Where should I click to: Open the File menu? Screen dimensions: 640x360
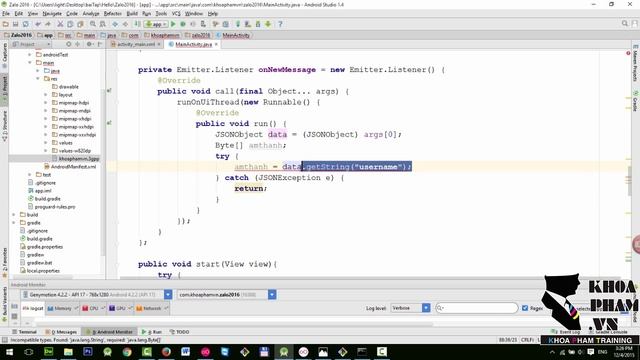coord(6,13)
